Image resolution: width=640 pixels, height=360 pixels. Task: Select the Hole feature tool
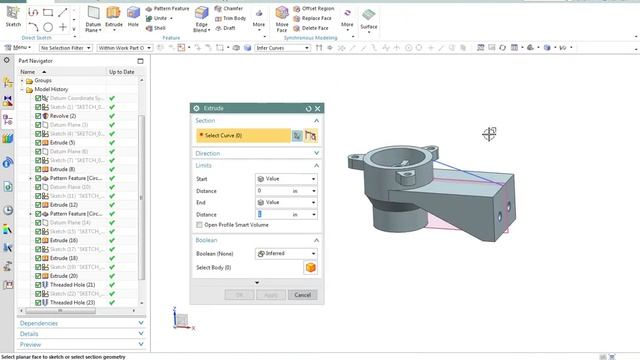click(133, 17)
